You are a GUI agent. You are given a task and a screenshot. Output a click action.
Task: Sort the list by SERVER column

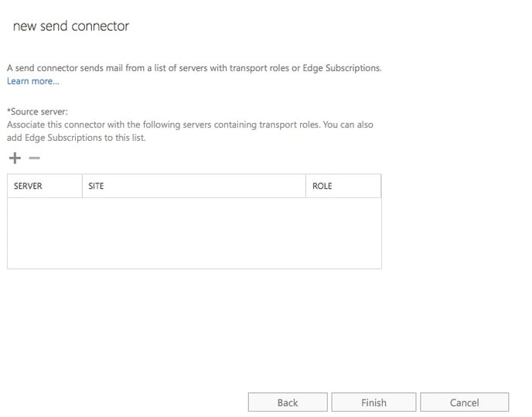tap(45, 186)
